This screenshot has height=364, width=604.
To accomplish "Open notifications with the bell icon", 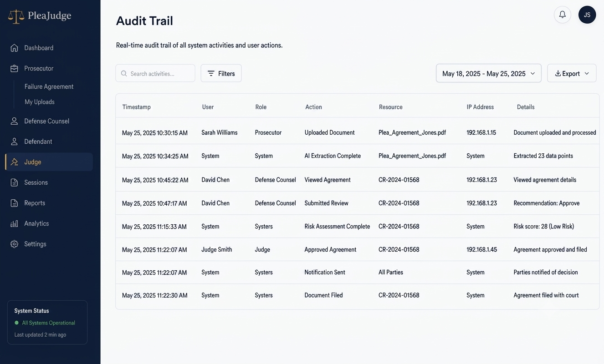I will (563, 15).
